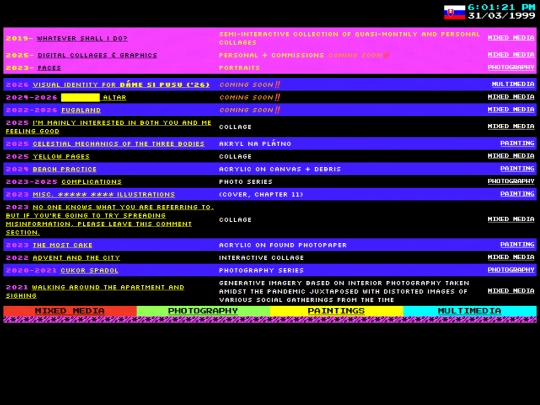Screen dimensions: 540x405
Task: Open 'Whatever Shall I Do?' project link
Action: [x=82, y=39]
